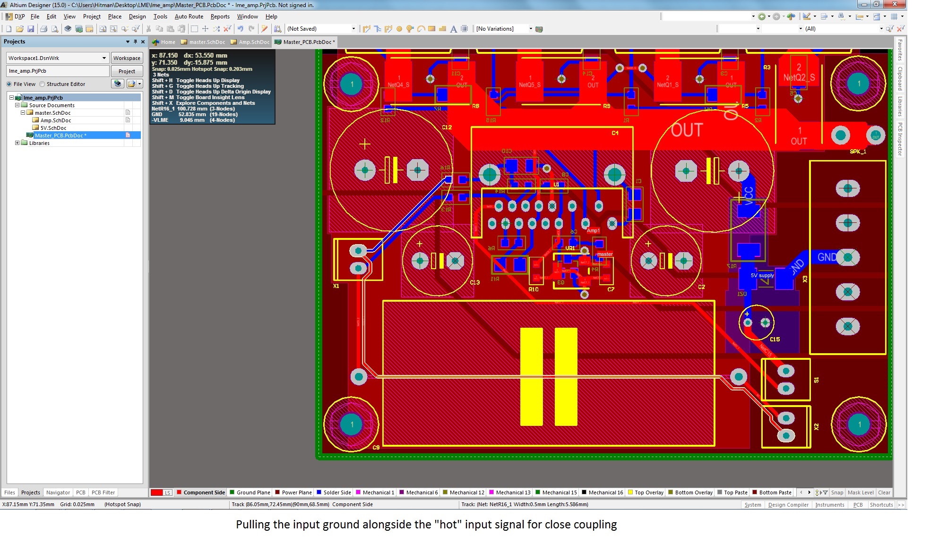Select the File View radio button
This screenshot has height=560, width=930.
click(9, 84)
